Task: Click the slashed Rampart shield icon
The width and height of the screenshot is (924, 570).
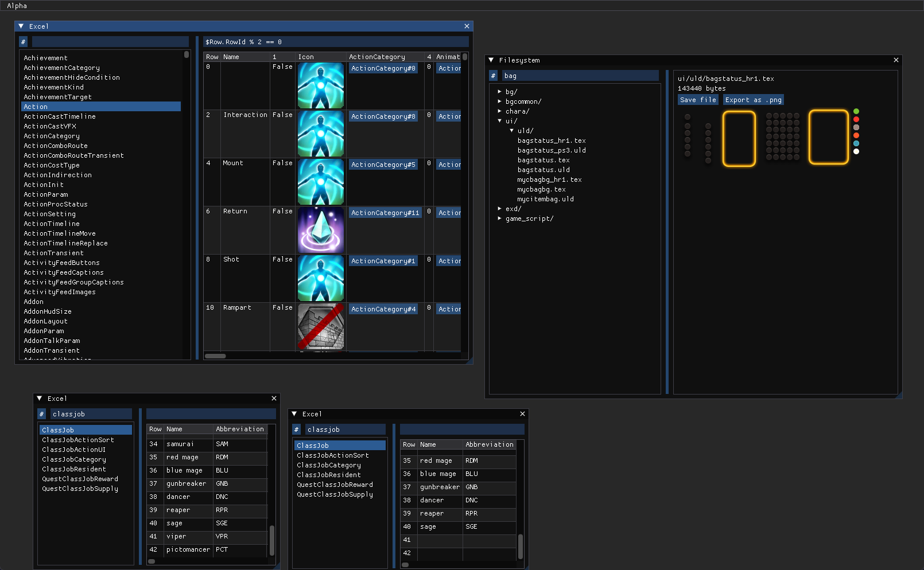Action: point(320,326)
